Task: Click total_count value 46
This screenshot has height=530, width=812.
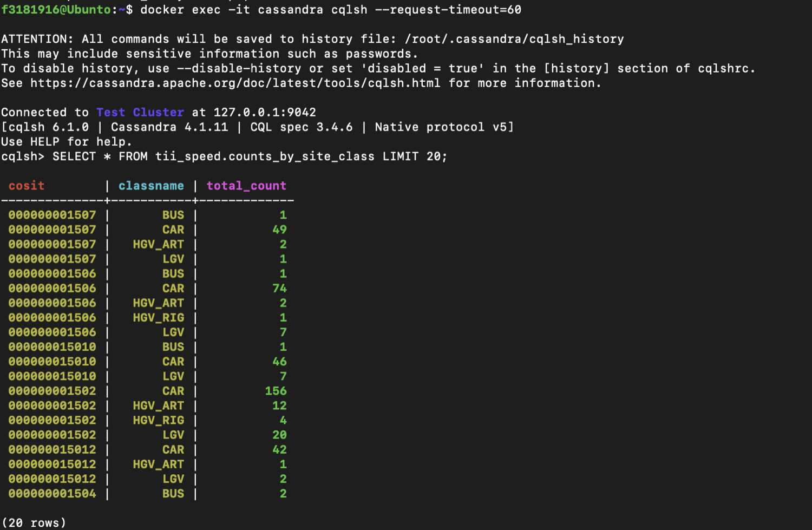Action: (279, 361)
